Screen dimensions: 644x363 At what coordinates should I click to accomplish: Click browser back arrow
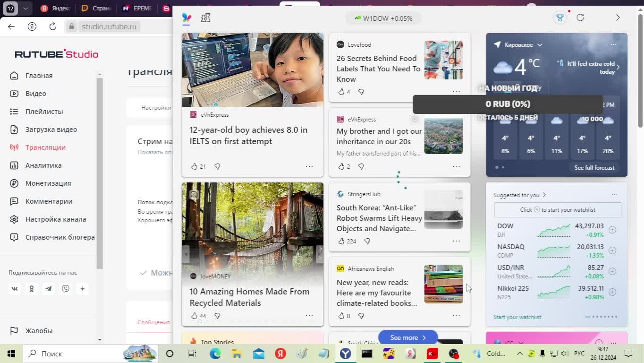[x=11, y=26]
